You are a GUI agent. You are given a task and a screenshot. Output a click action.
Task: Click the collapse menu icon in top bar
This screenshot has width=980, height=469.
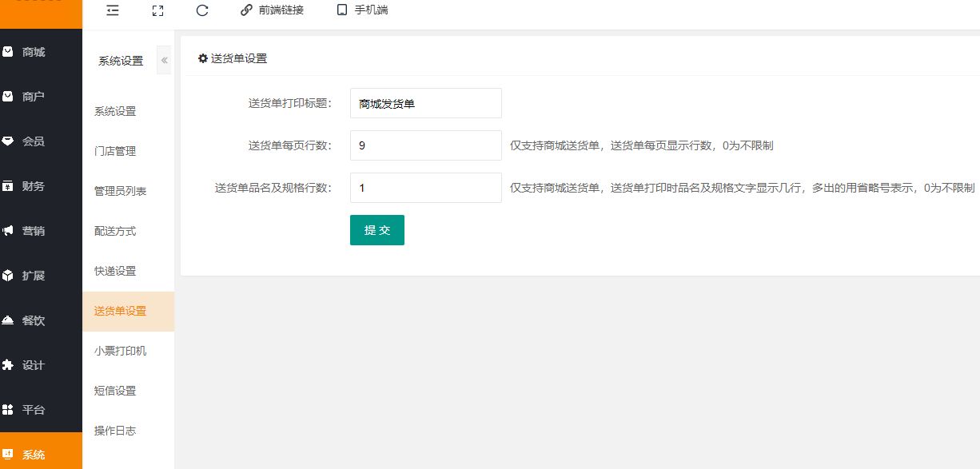(113, 10)
